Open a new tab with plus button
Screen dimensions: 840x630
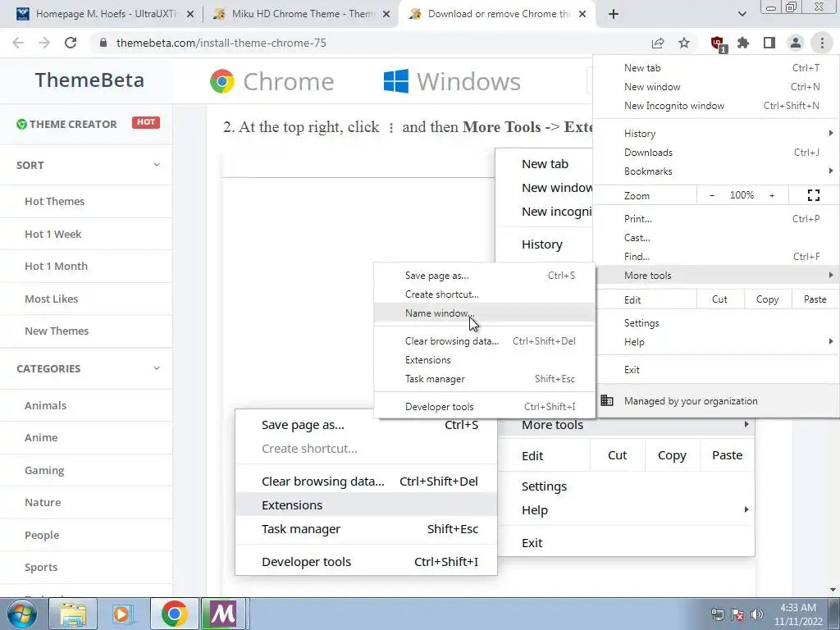pyautogui.click(x=614, y=14)
